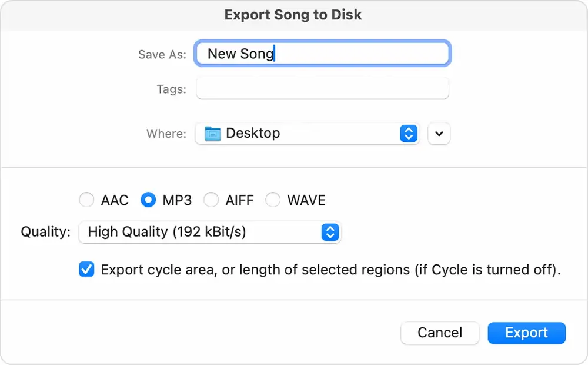This screenshot has width=588, height=365.
Task: Click the Save As field containing New Song
Action: [x=323, y=54]
